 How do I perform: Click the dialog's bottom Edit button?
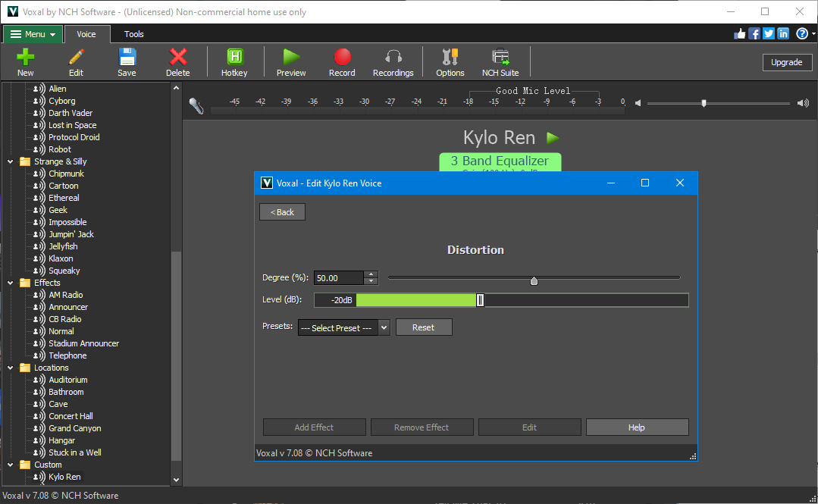tap(529, 427)
